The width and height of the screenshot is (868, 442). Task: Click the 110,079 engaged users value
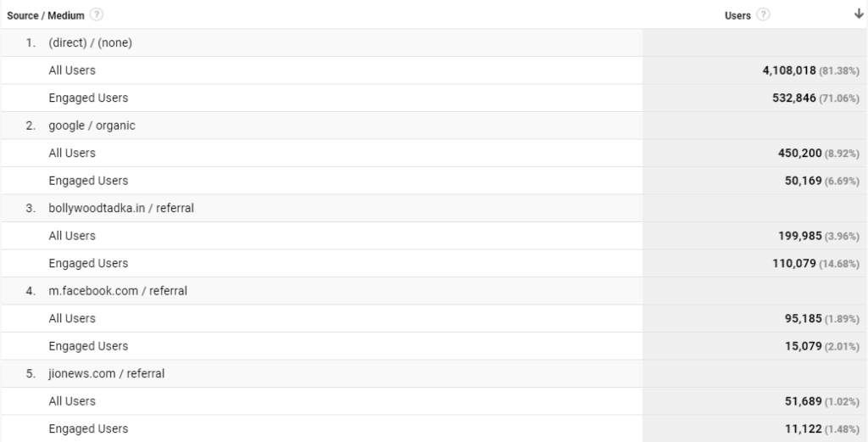pyautogui.click(x=793, y=264)
